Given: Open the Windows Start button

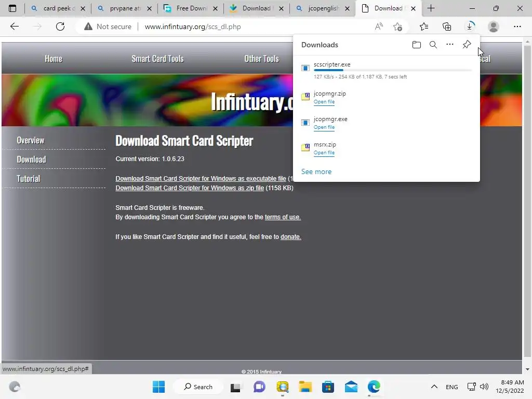Looking at the screenshot, I should [158, 387].
